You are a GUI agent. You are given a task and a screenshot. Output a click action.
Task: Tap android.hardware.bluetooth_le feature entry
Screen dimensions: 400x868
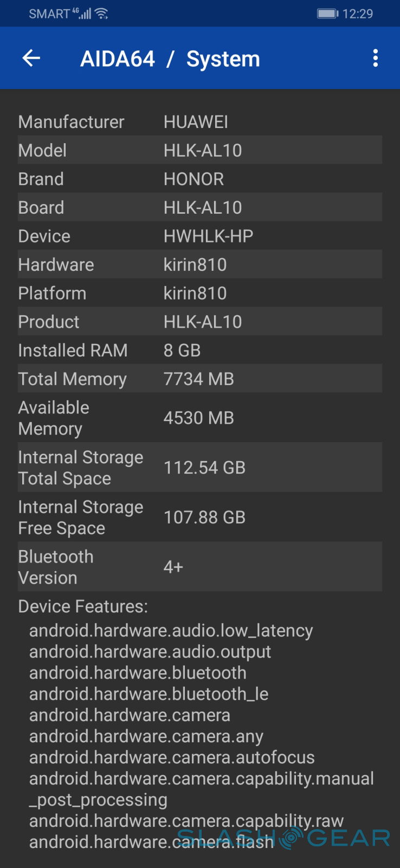(x=149, y=694)
